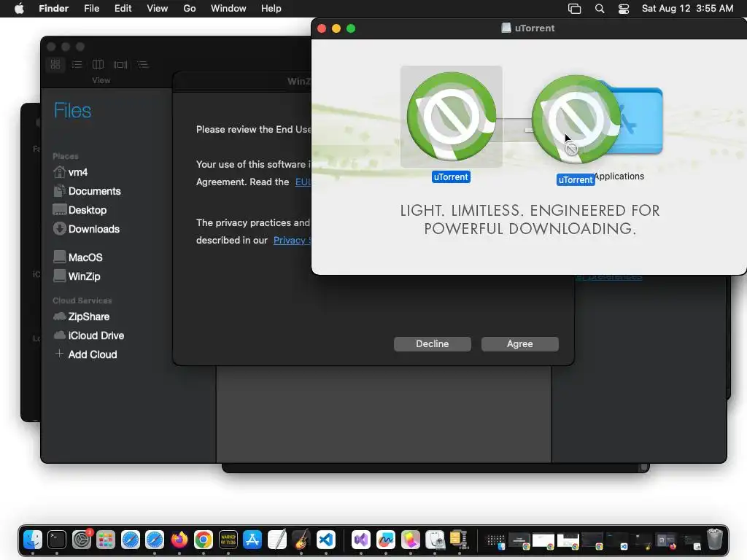The height and width of the screenshot is (560, 747).
Task: Select the source uTorrent app icon in installer
Action: coord(451,117)
